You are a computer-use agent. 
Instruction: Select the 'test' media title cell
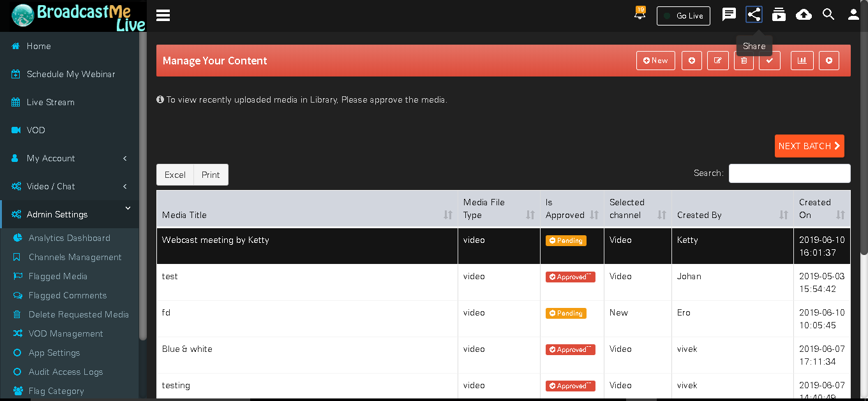[x=307, y=282]
